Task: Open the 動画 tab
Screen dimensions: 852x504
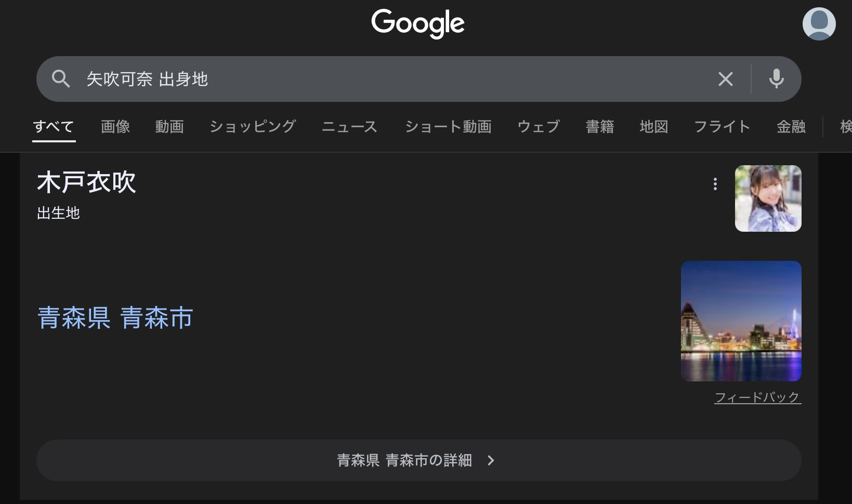Action: (169, 127)
